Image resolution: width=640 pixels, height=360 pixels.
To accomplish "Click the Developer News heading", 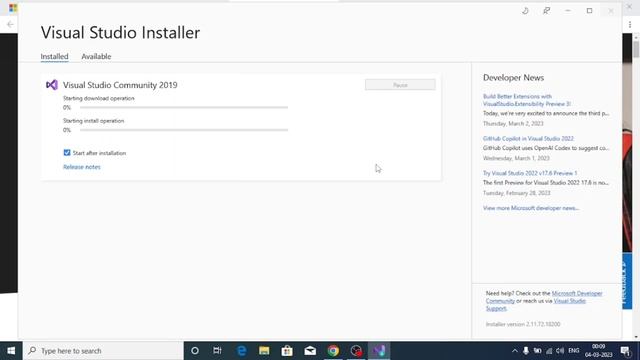I will click(513, 78).
